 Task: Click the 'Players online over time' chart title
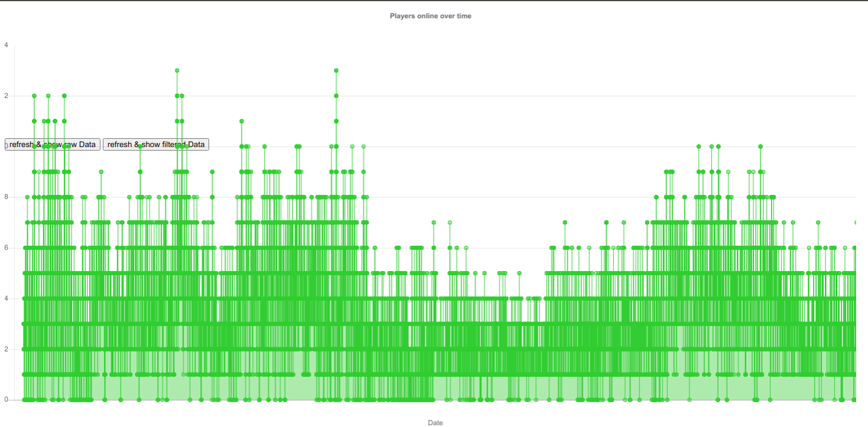pos(431,16)
